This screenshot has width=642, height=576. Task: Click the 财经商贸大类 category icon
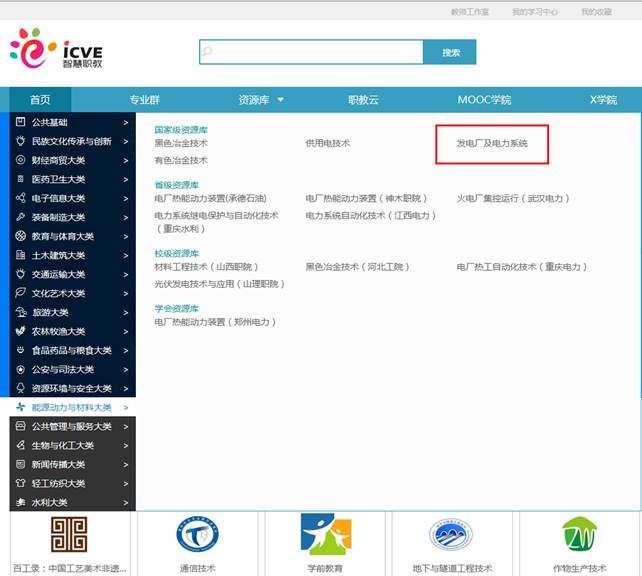coord(20,160)
